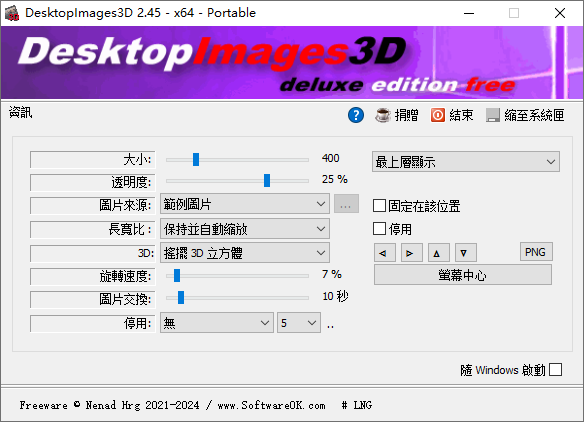Click the 400 size value
The height and width of the screenshot is (422, 584).
point(331,158)
